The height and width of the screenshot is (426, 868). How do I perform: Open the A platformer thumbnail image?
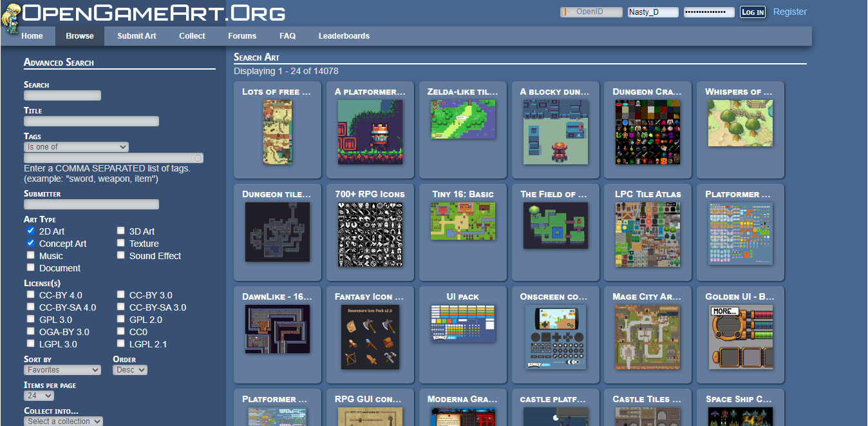[370, 132]
